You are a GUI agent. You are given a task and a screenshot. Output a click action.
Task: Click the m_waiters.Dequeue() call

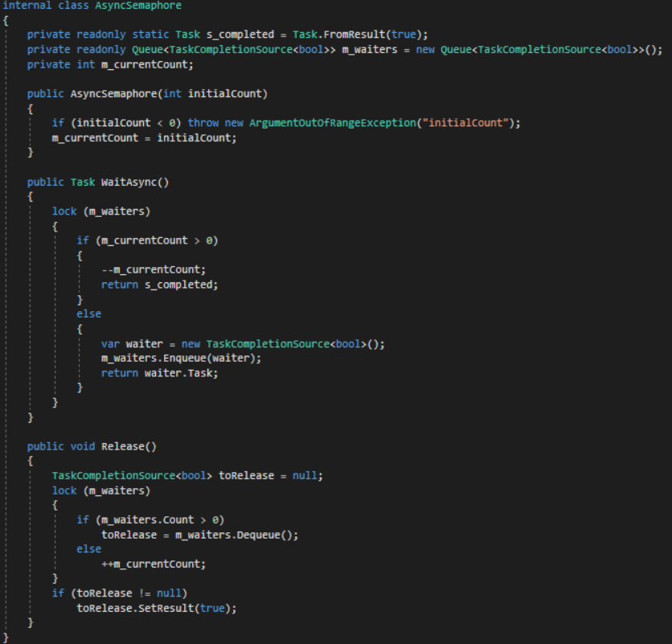click(234, 535)
